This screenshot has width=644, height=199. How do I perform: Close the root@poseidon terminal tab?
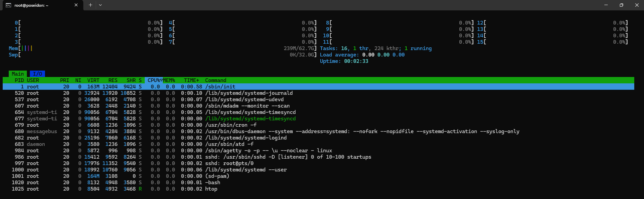pos(76,5)
